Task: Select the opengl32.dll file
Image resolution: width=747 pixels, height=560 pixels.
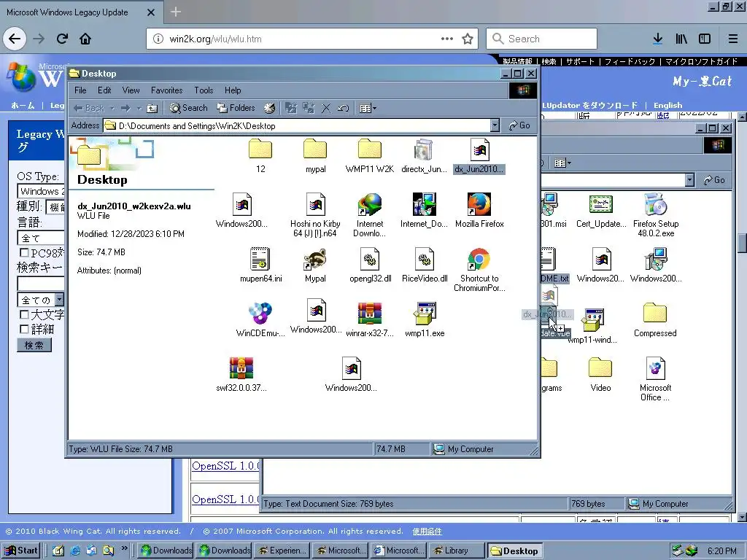Action: 370,259
